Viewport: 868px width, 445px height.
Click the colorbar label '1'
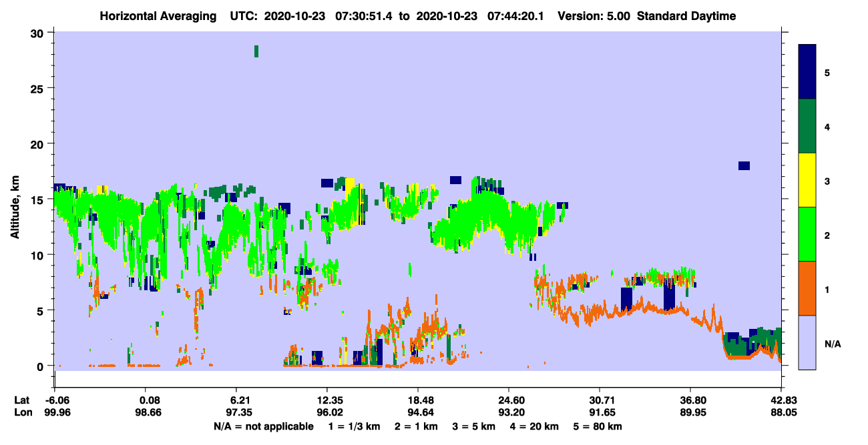tap(827, 288)
